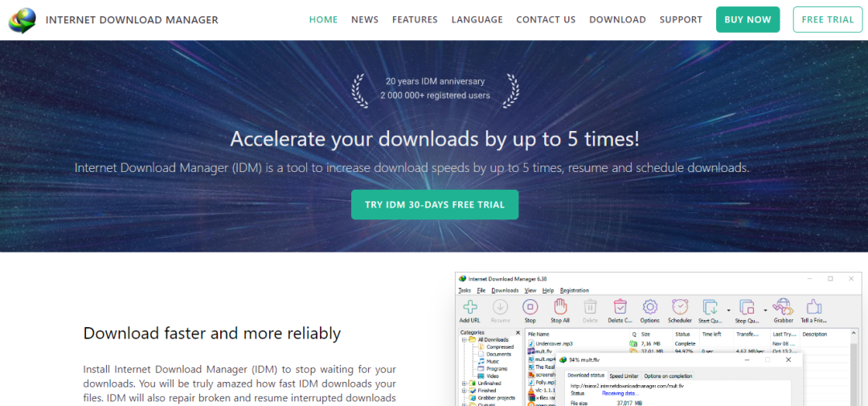Open the FEATURES page
The height and width of the screenshot is (406, 868).
point(415,20)
